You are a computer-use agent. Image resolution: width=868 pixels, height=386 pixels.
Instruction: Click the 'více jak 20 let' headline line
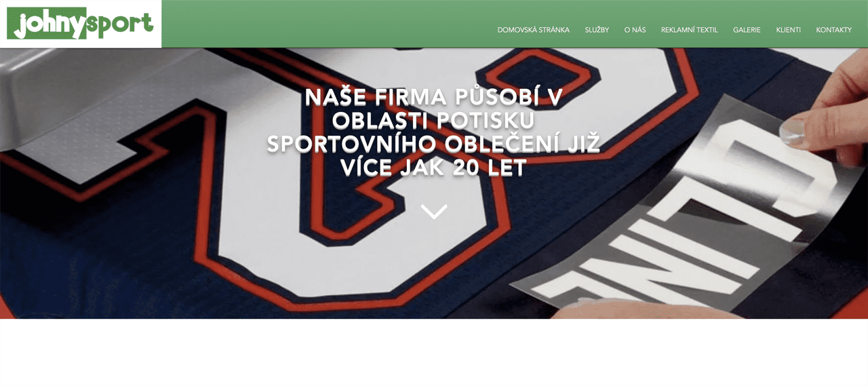[x=434, y=168]
